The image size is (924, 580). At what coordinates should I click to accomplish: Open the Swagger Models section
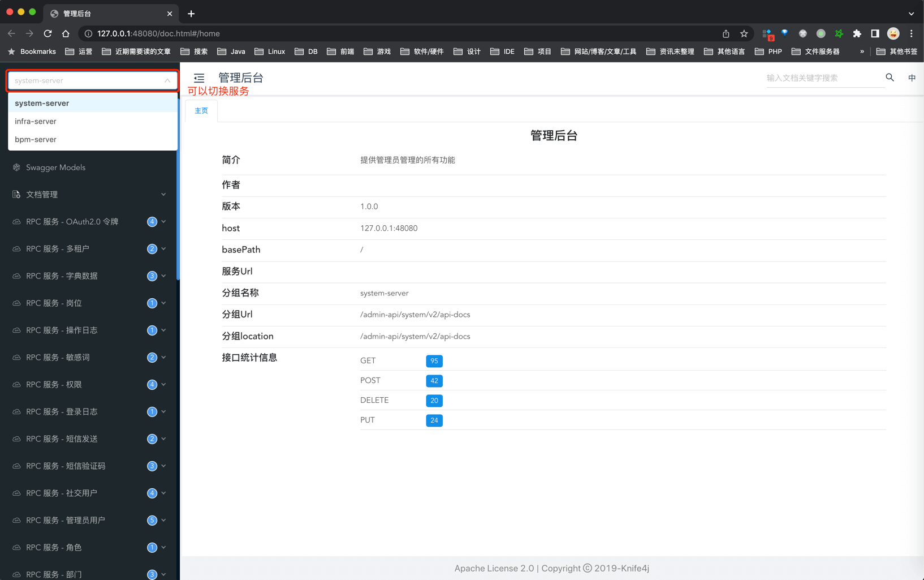pyautogui.click(x=54, y=167)
